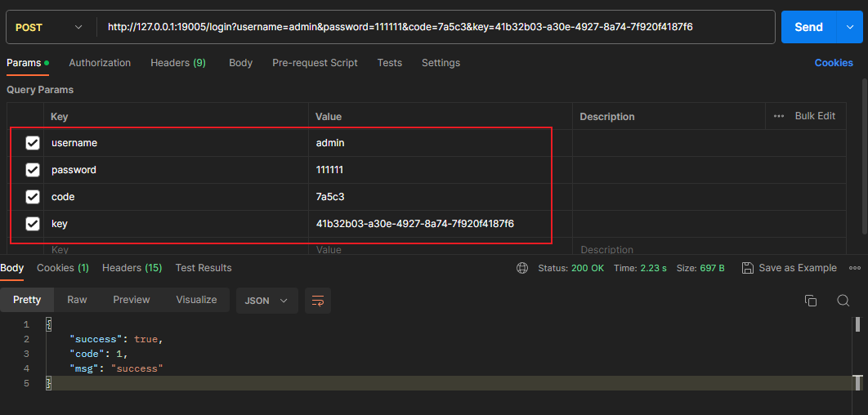Image resolution: width=868 pixels, height=415 pixels.
Task: Edit the value 7a5c3
Action: pyautogui.click(x=441, y=196)
